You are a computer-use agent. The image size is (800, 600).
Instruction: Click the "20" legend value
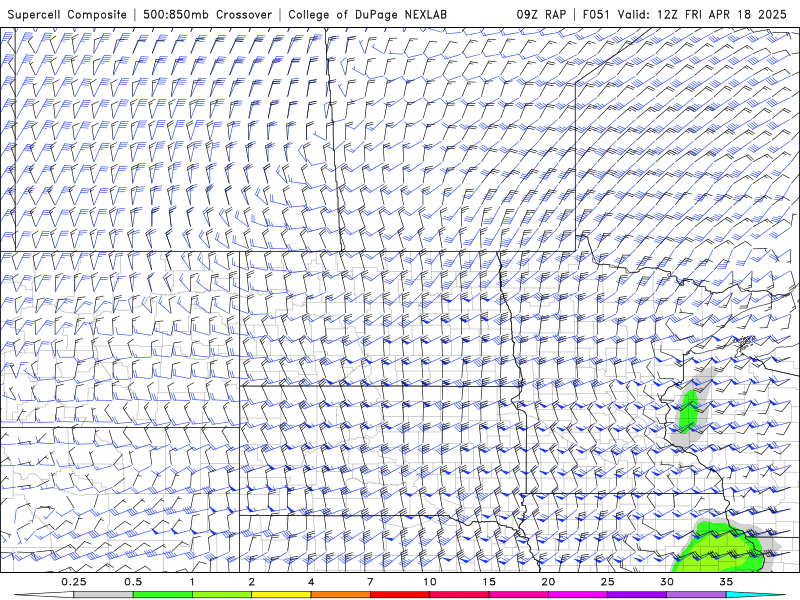tap(548, 582)
